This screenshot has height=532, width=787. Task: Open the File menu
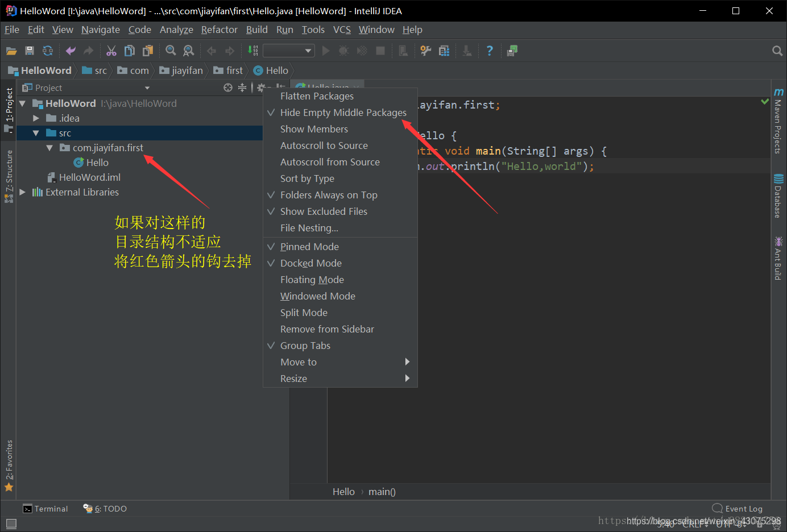(12, 30)
